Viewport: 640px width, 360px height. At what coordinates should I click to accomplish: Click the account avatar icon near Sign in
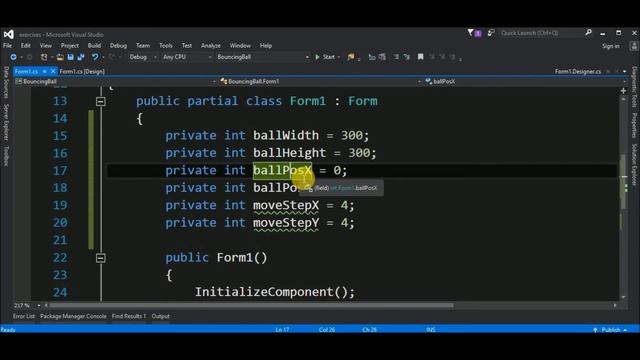point(634,46)
